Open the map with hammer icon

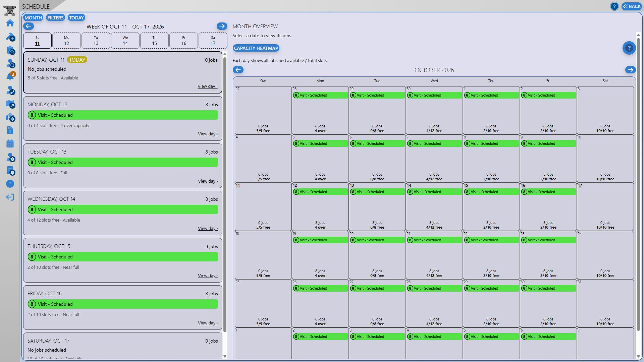(x=10, y=104)
